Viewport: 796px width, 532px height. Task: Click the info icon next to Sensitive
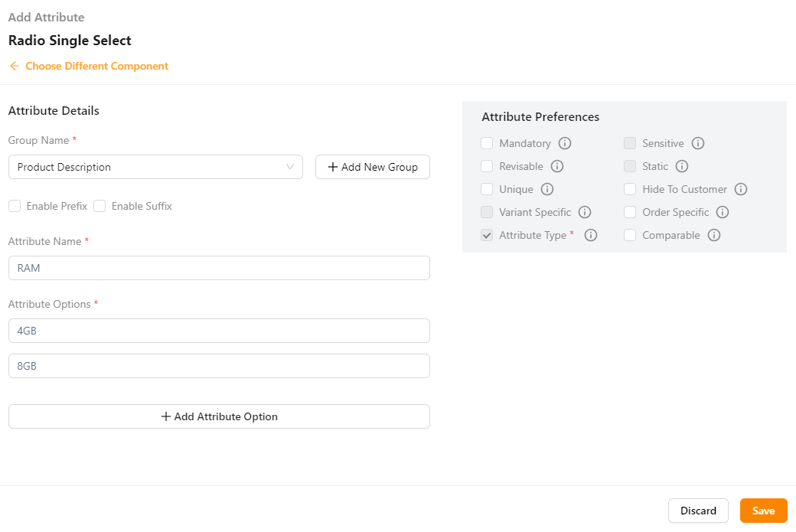point(698,143)
